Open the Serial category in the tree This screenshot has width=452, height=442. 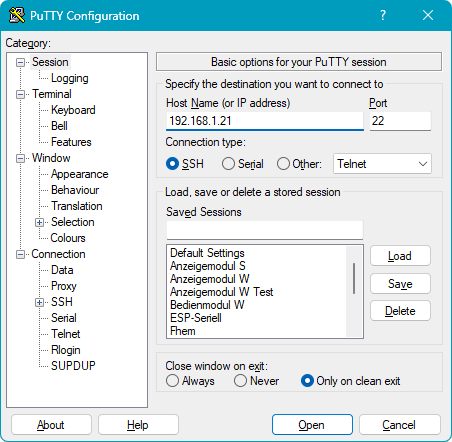(64, 318)
